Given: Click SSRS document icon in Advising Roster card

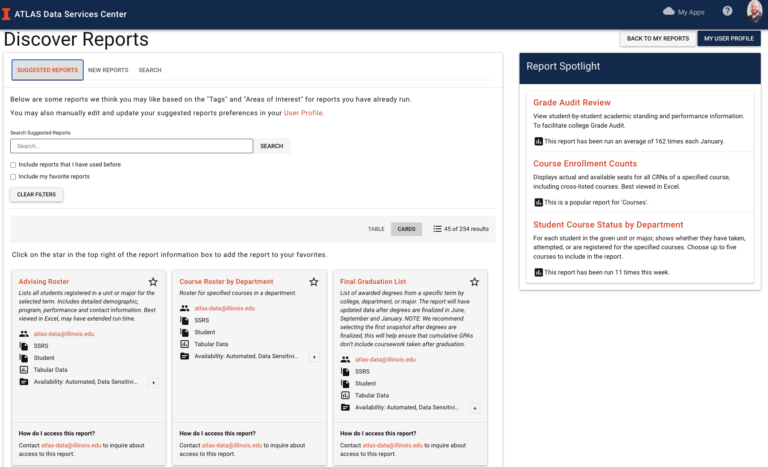Looking at the screenshot, I should pyautogui.click(x=24, y=345).
